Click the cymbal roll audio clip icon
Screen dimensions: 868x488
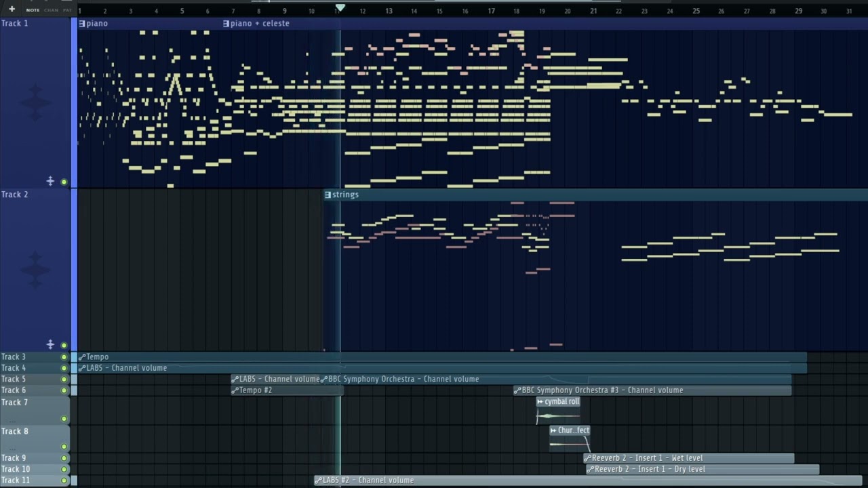click(x=540, y=402)
